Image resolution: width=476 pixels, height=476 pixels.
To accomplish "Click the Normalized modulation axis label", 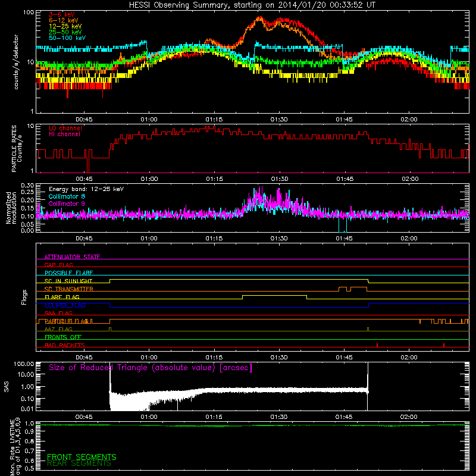I will click(x=11, y=208).
